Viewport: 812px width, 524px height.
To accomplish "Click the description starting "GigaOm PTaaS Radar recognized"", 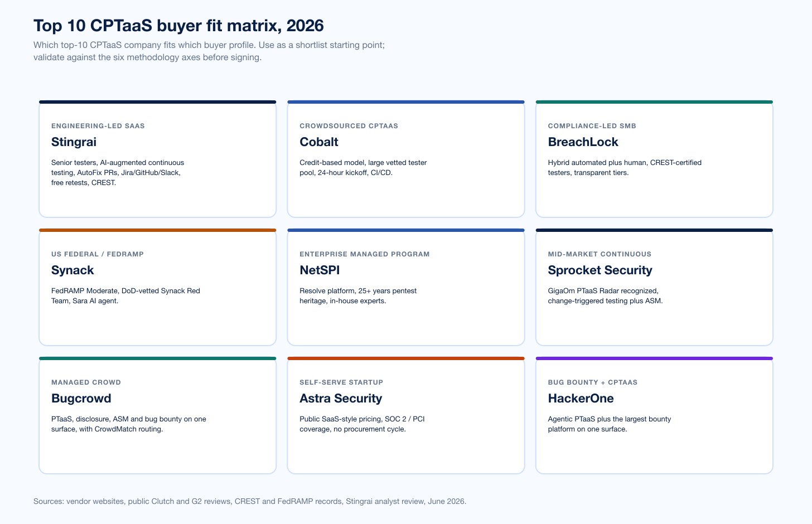I will coord(606,296).
